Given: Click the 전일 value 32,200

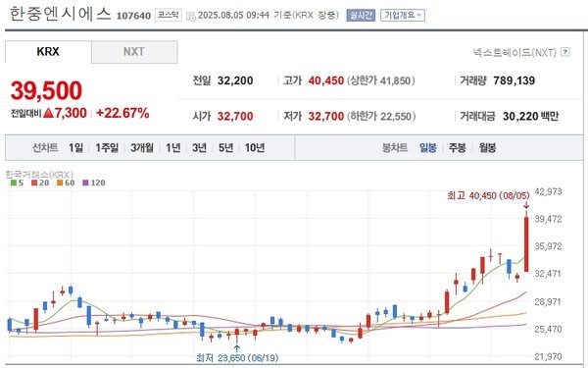Looking at the screenshot, I should coord(235,80).
